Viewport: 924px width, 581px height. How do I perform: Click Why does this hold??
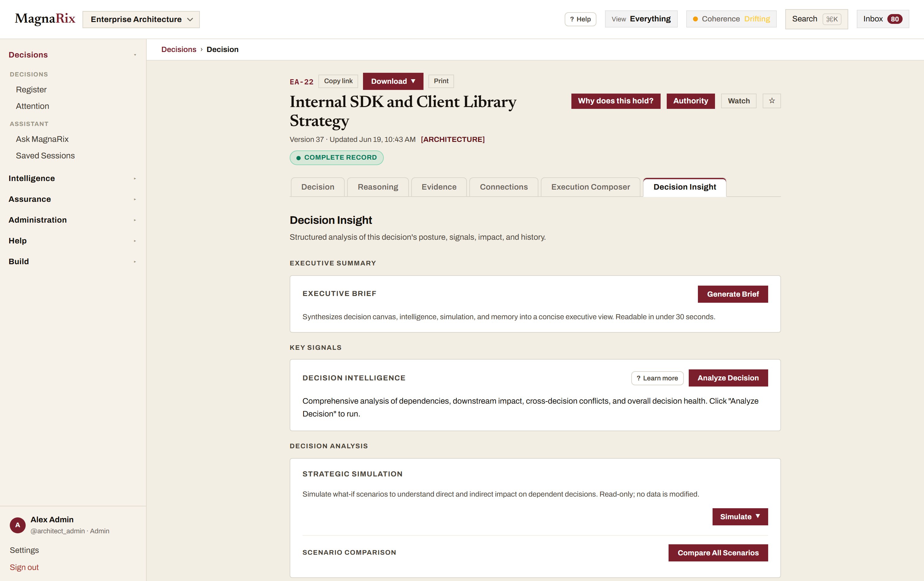coord(615,101)
